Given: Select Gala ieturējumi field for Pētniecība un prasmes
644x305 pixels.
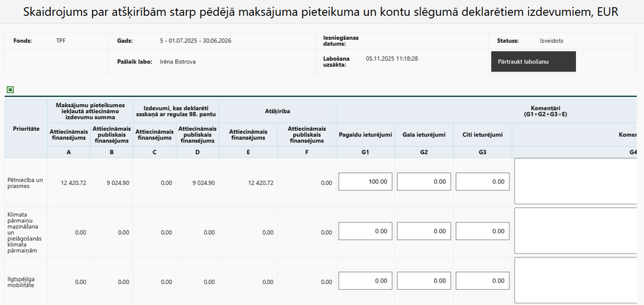Looking at the screenshot, I should tap(424, 182).
